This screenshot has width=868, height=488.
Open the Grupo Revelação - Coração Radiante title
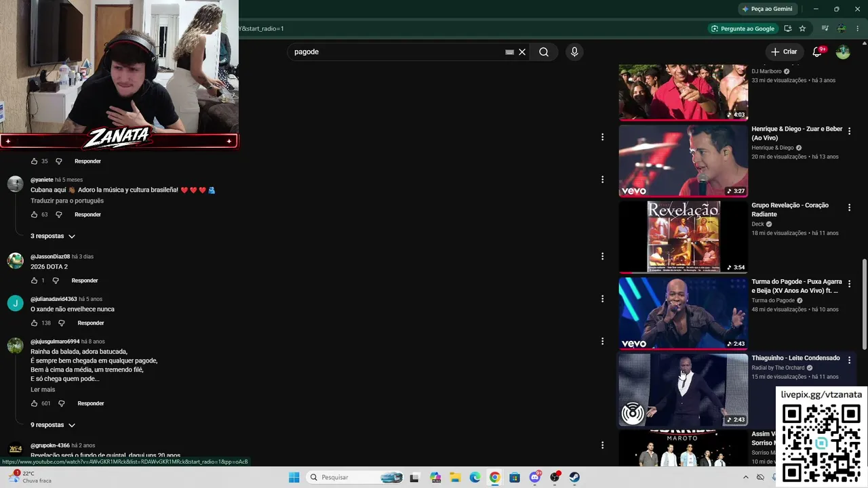coord(790,210)
